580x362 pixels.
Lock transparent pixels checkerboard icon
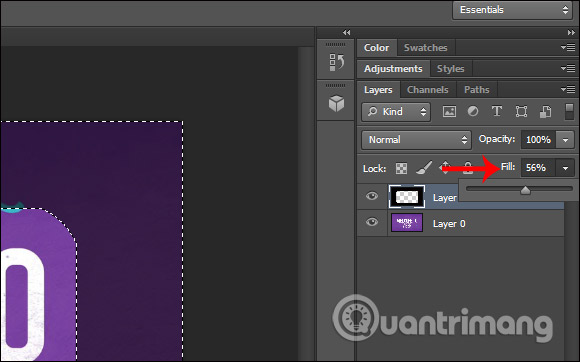401,169
